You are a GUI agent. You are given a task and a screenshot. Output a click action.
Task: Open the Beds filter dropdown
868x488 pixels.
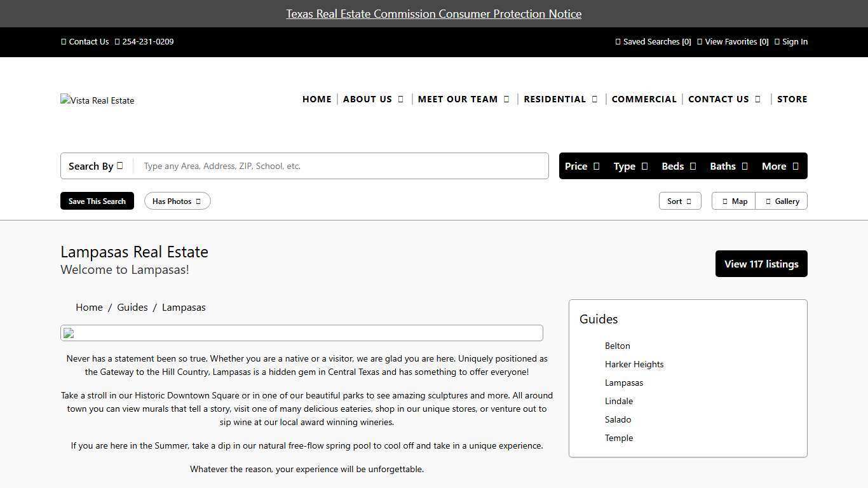[678, 166]
